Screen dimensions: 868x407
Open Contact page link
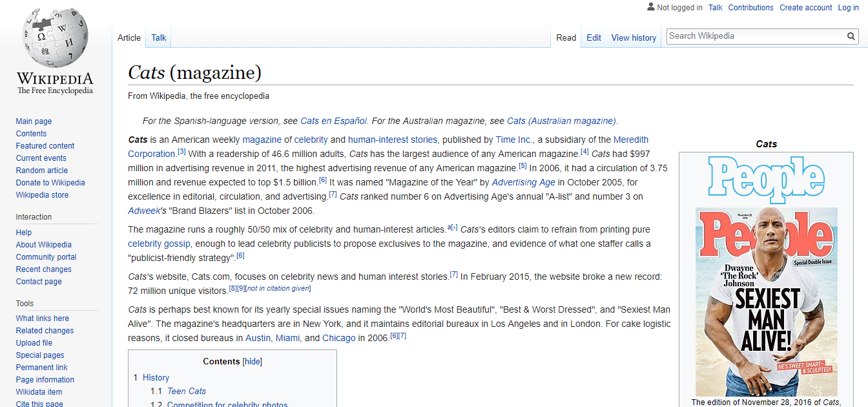[39, 282]
